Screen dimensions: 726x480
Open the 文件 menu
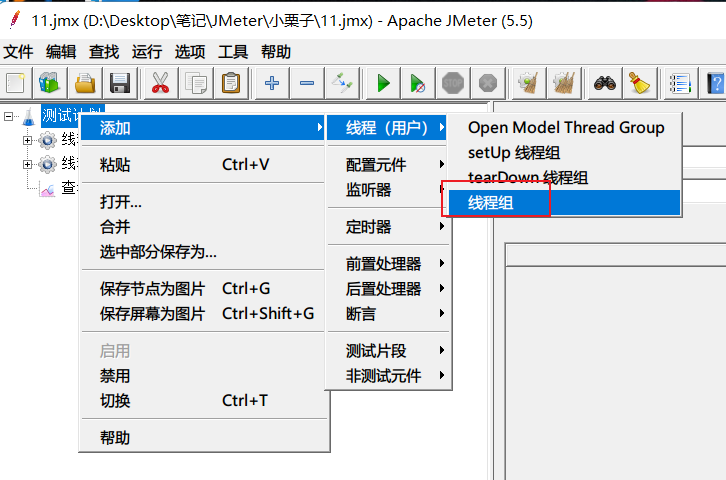(x=19, y=51)
